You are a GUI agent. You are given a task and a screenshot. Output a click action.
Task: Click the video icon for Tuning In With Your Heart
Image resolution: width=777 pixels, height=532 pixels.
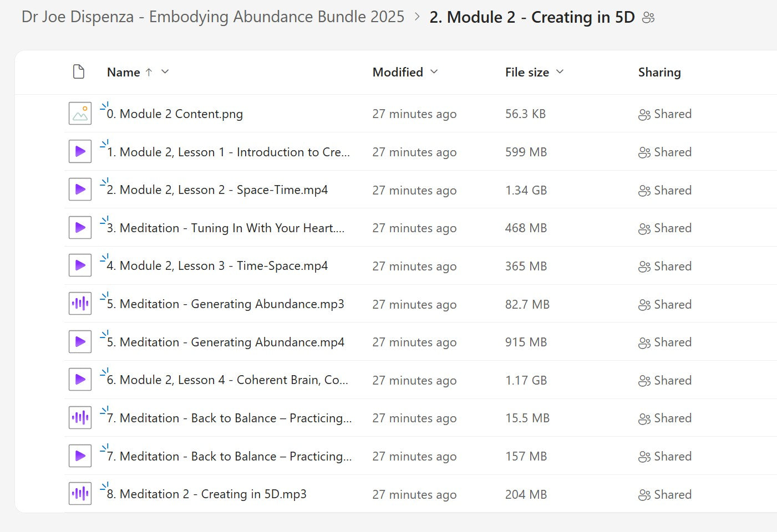[x=80, y=228]
